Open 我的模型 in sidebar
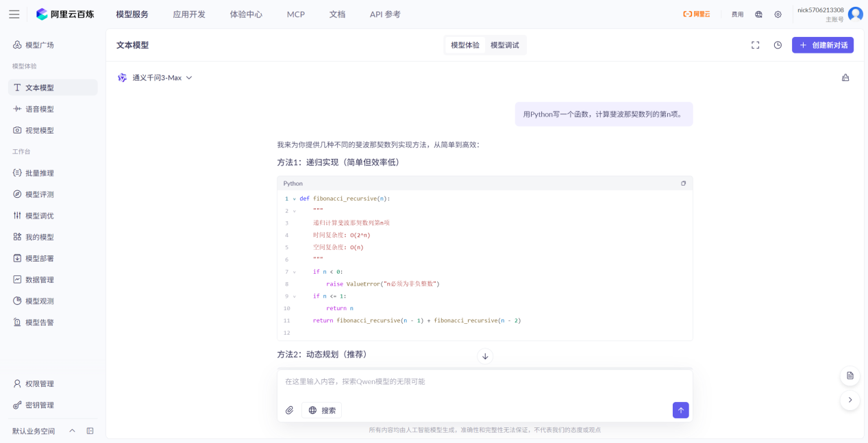Image resolution: width=868 pixels, height=443 pixels. coord(53,237)
